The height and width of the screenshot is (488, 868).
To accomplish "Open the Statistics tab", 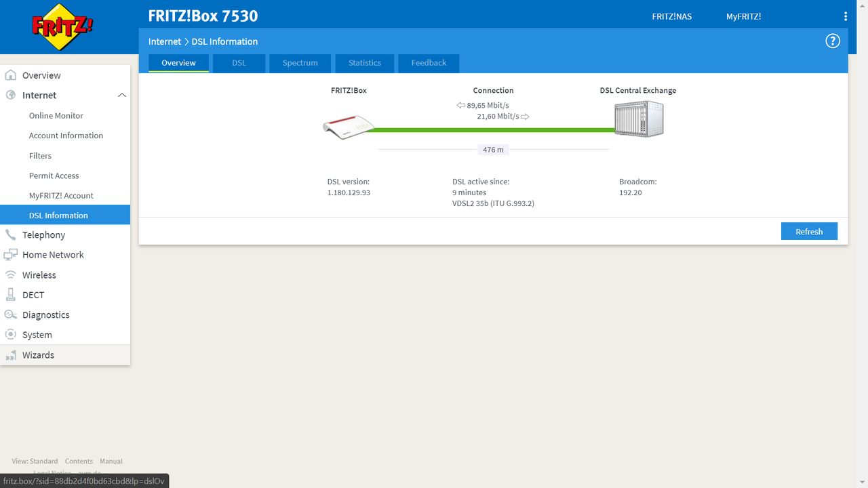I will [365, 63].
